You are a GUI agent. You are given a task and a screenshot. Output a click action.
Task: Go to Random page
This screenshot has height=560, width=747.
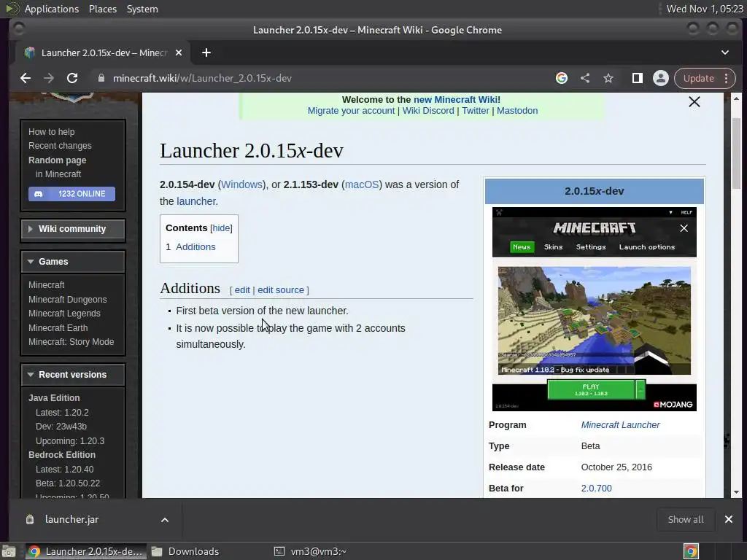pyautogui.click(x=57, y=160)
